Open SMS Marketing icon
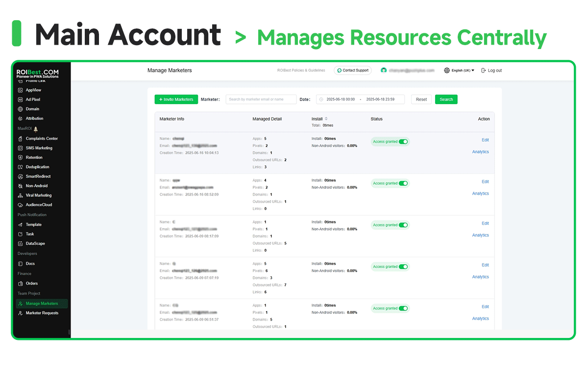 20,148
